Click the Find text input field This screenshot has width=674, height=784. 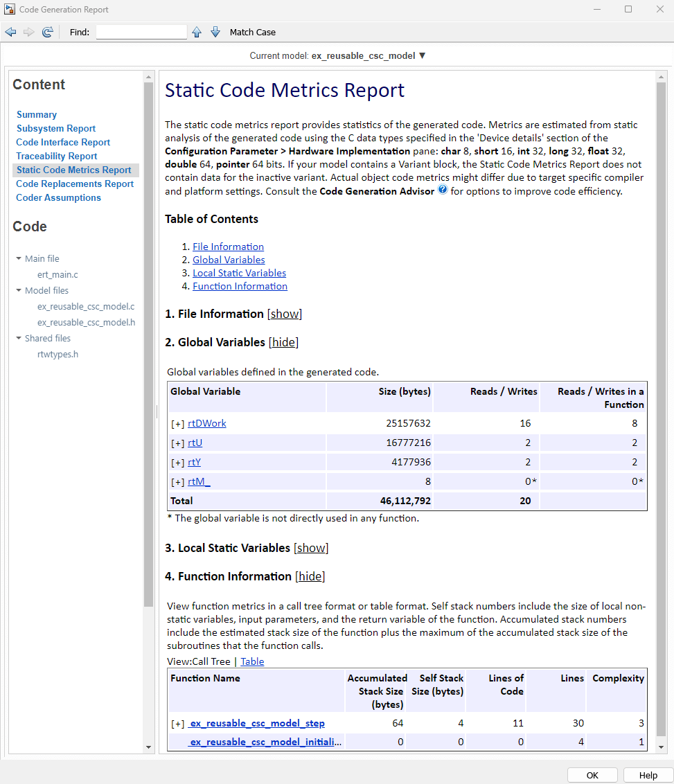click(x=141, y=32)
